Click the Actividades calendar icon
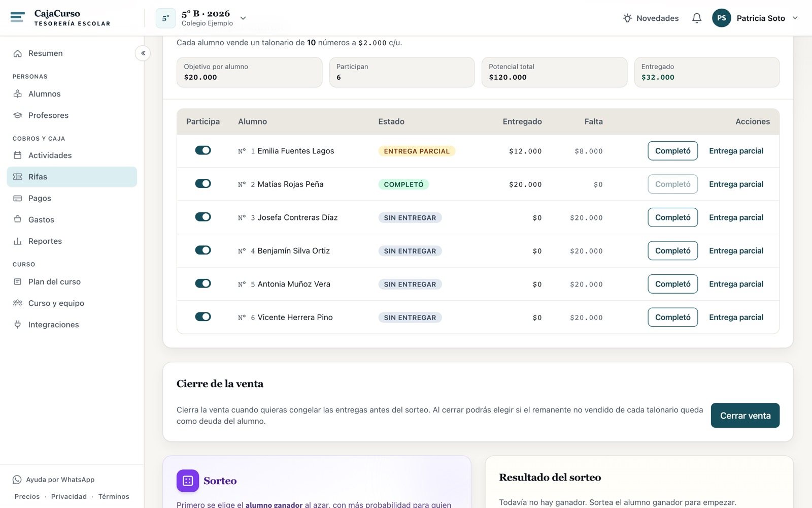 18,155
